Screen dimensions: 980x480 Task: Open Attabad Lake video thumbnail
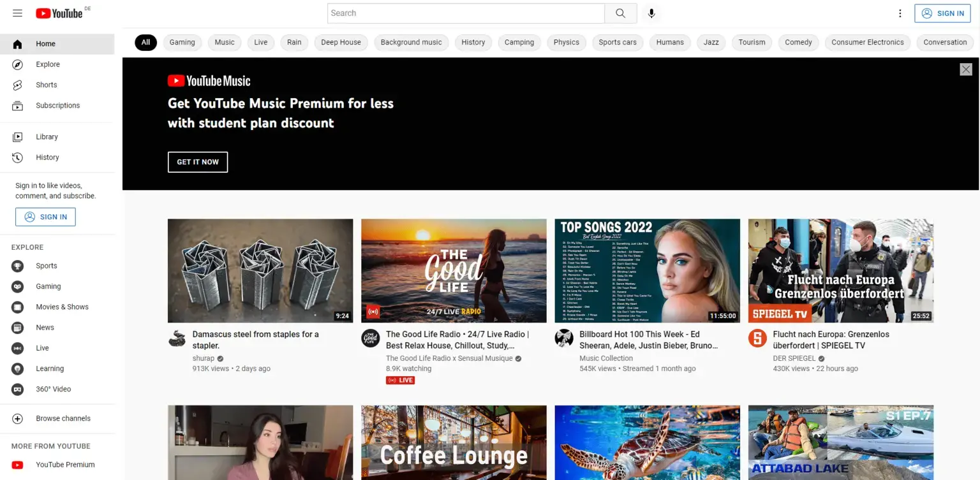841,443
